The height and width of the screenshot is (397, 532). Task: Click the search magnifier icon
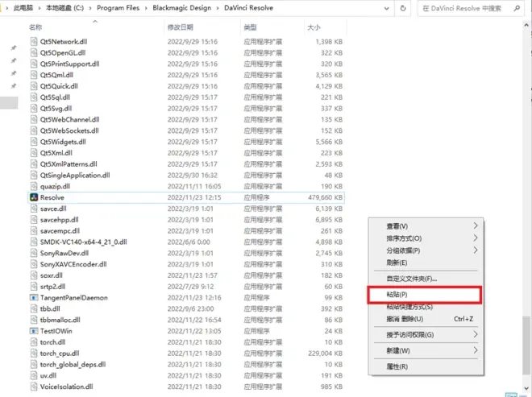pos(517,8)
